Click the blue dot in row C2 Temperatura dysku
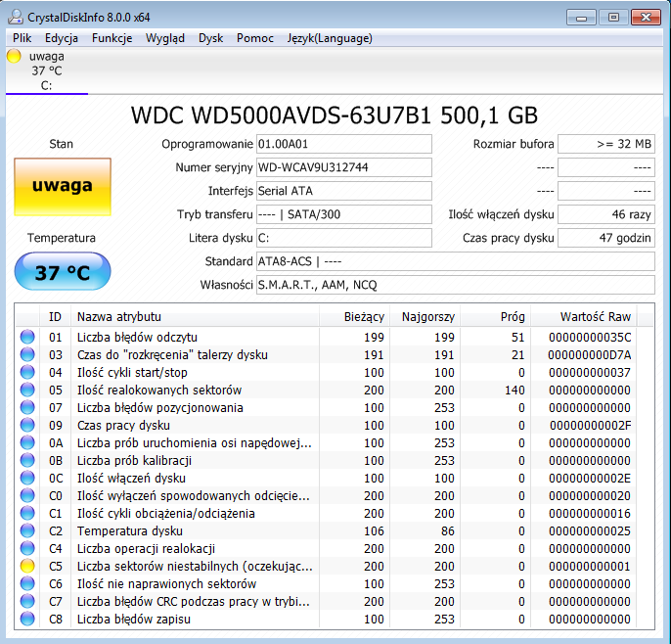The width and height of the screenshot is (671, 644). (27, 530)
